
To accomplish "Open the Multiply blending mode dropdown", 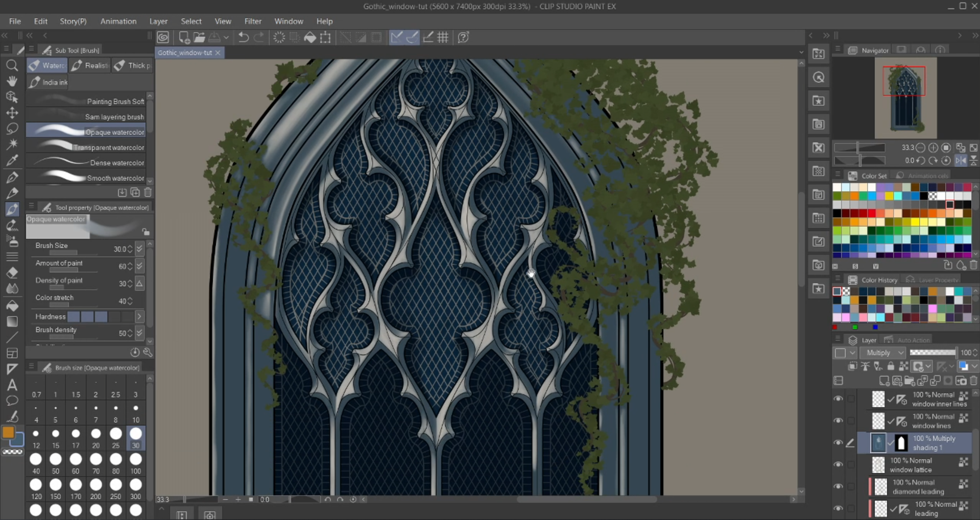I will coord(883,353).
